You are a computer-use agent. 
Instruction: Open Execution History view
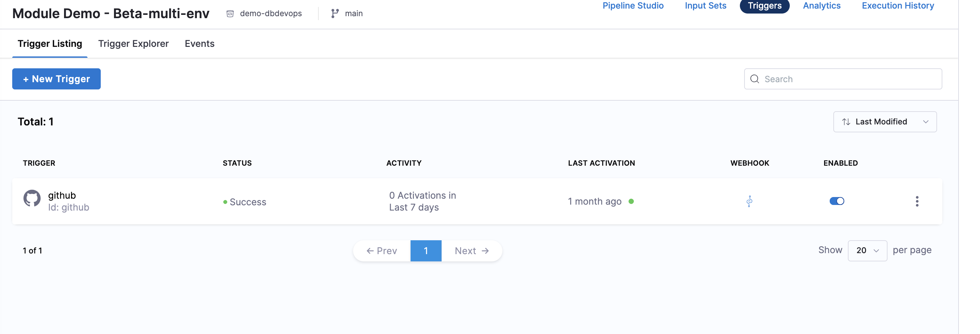tap(897, 6)
